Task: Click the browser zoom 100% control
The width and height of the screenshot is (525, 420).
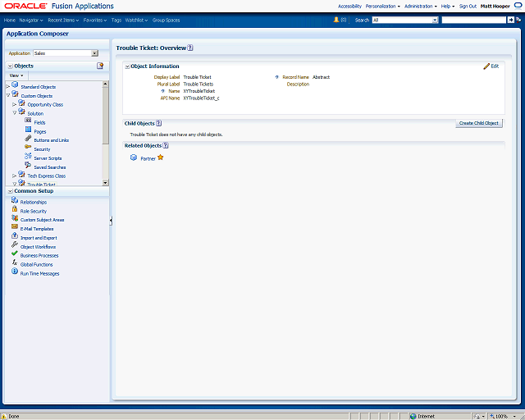Action: (503, 417)
